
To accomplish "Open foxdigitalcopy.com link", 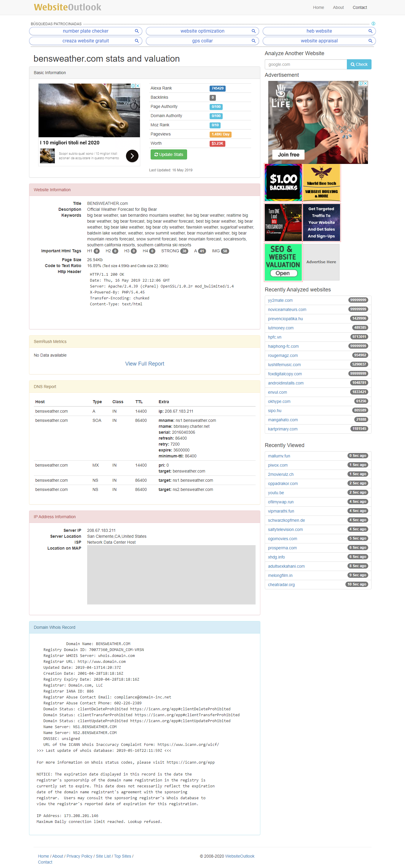I will tap(285, 374).
